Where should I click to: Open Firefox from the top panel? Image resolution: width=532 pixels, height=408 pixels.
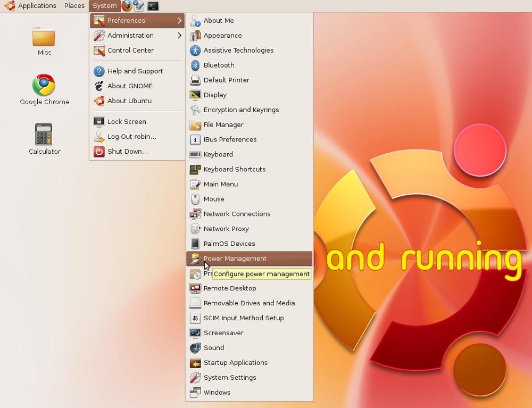pos(126,6)
